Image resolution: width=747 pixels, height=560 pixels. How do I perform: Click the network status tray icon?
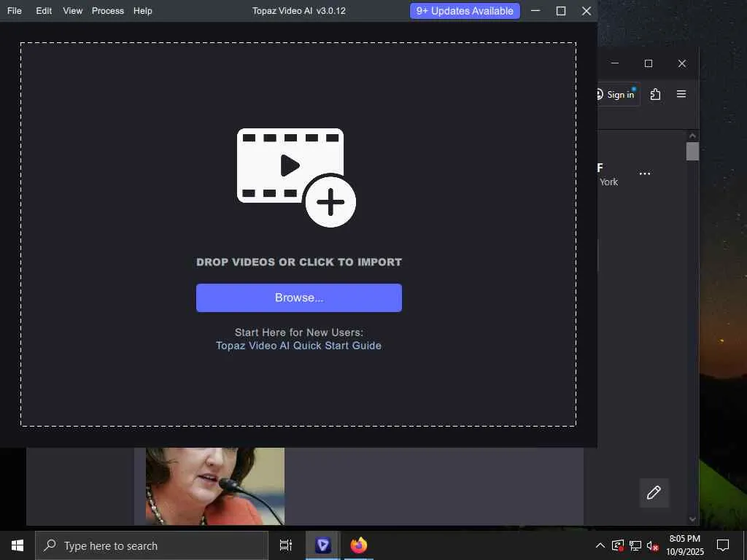coord(635,545)
